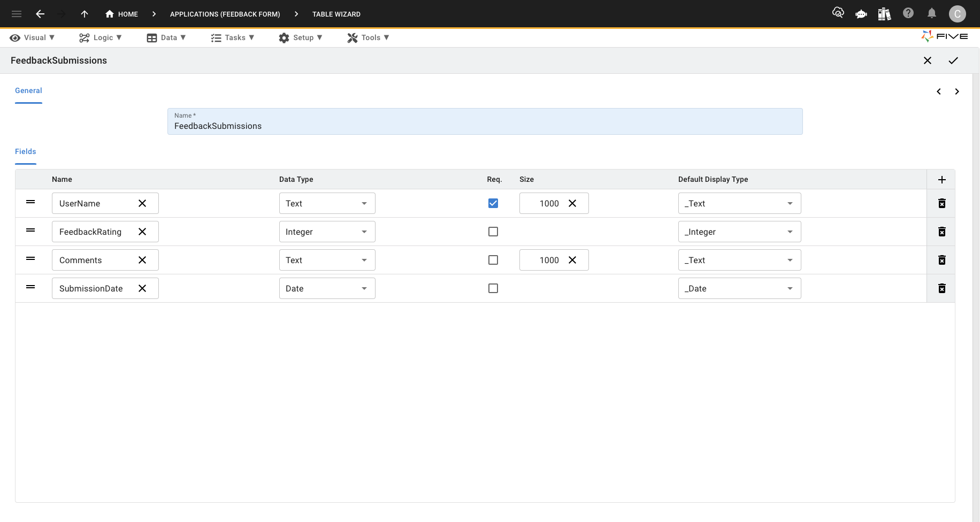The height and width of the screenshot is (522, 980).
Task: Add a new field with the plus icon
Action: (x=942, y=180)
